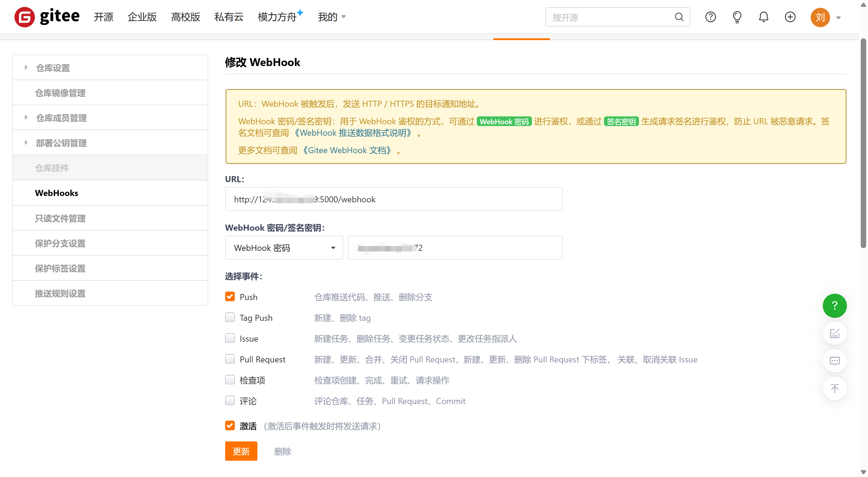Click the green 签名密钥 tag
Screen dimensions: 868x477
621,121
